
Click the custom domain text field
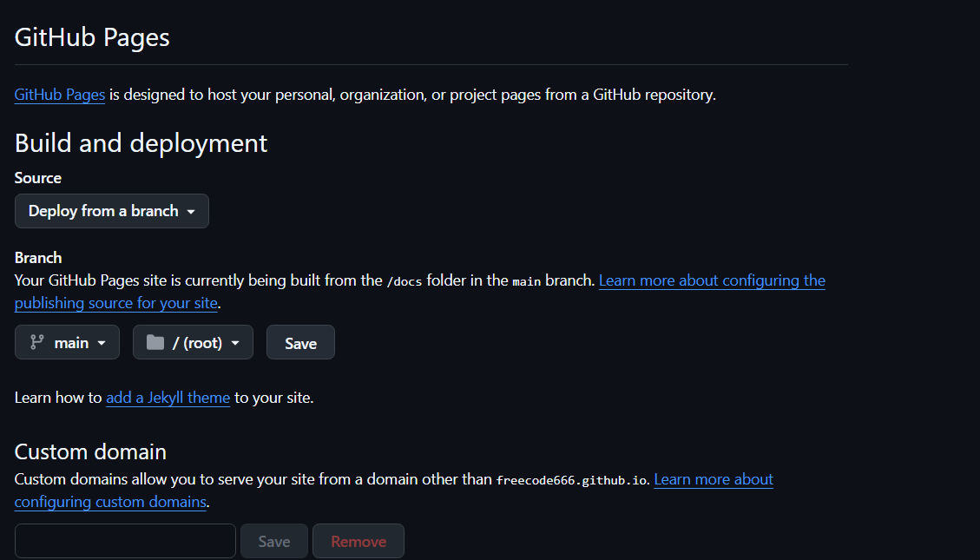(x=125, y=541)
